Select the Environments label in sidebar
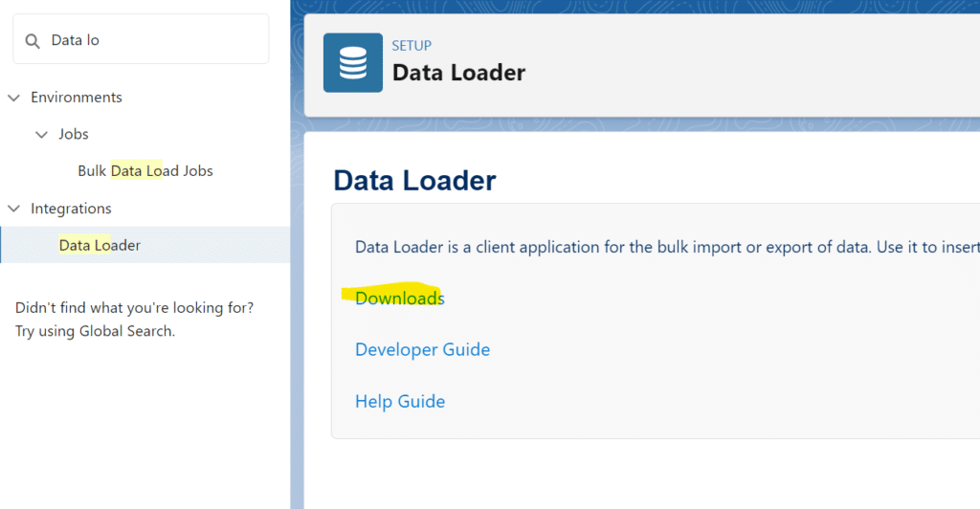The width and height of the screenshot is (980, 509). coord(77,98)
